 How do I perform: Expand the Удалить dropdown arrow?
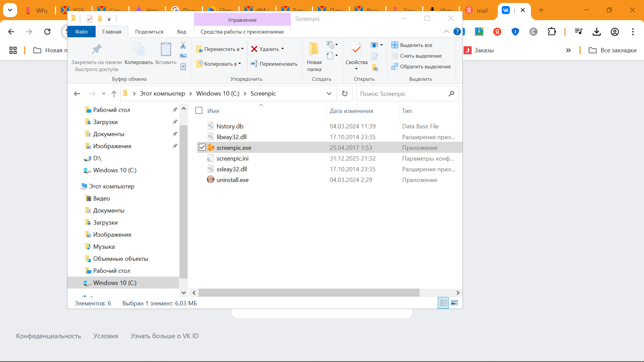click(283, 49)
